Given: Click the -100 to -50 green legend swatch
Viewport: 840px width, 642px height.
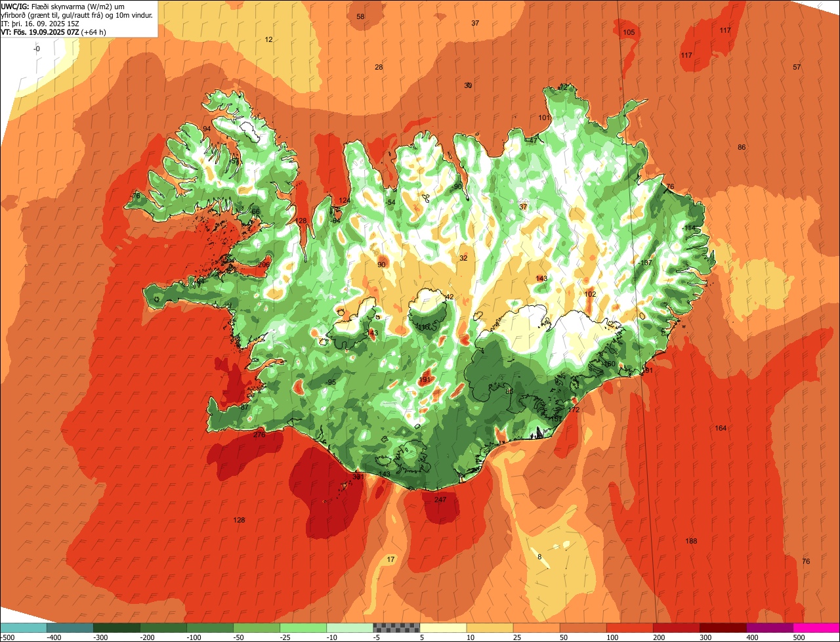Looking at the screenshot, I should [x=209, y=628].
